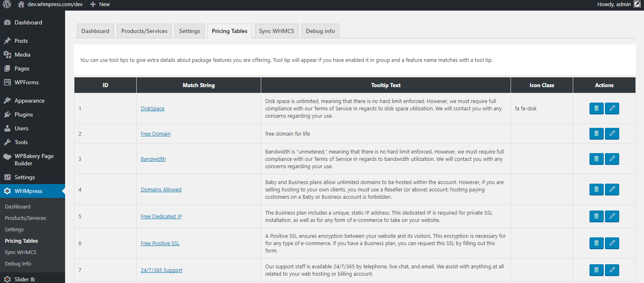Open WHMpress submenu Products/Services
The image size is (644, 283).
(x=26, y=218)
